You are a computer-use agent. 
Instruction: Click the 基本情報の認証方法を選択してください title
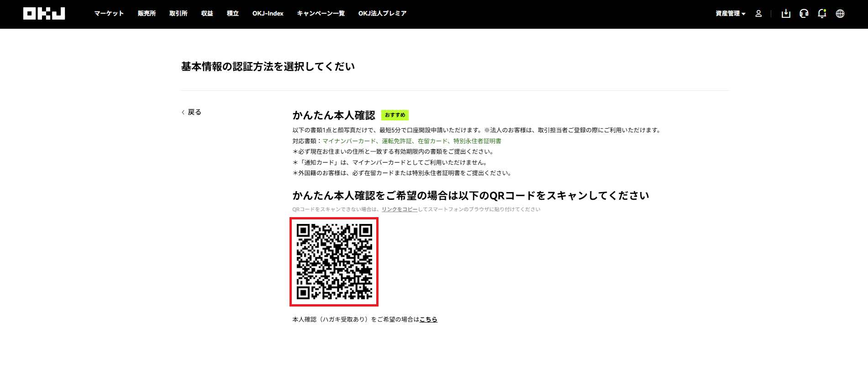coord(268,67)
